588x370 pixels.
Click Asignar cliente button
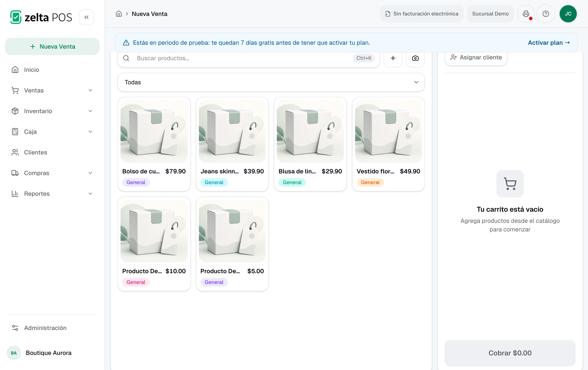point(476,57)
